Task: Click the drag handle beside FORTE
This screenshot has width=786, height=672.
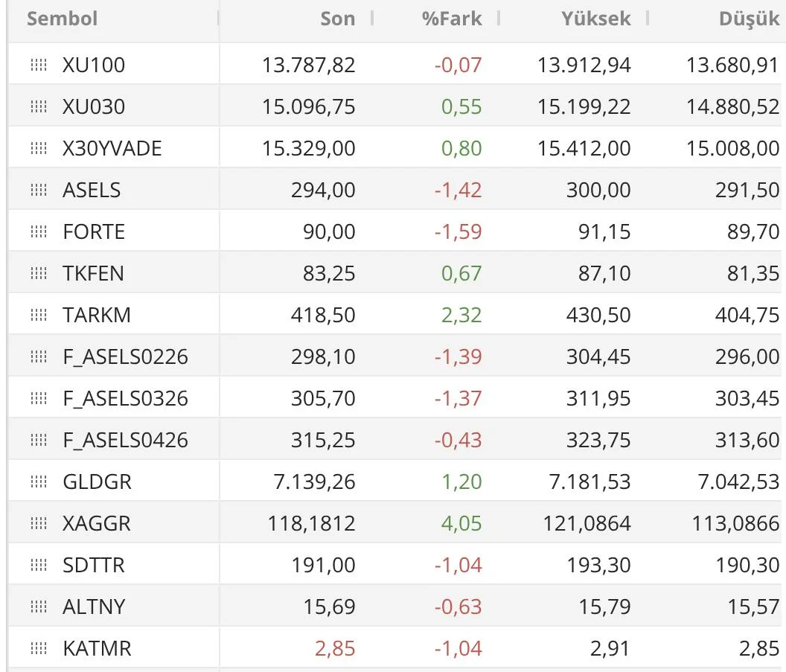Action: pos(39,232)
